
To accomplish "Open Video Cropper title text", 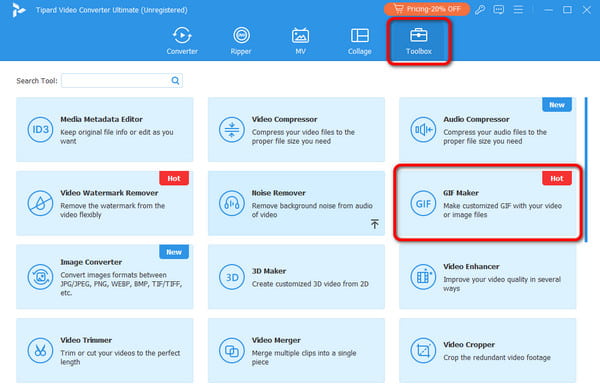I will (469, 345).
